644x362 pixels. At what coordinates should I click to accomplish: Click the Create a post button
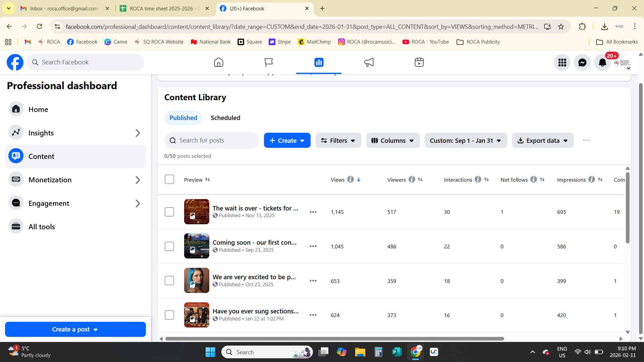pos(75,329)
